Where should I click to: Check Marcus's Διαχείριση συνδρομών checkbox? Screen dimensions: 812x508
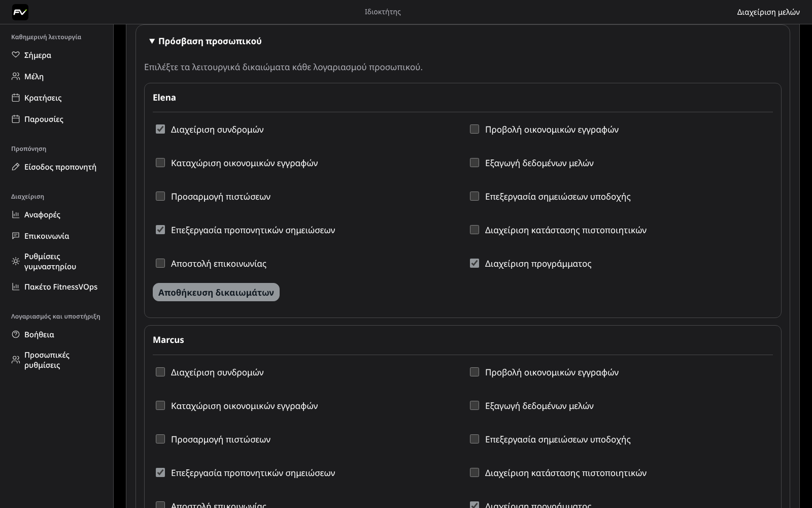pos(160,372)
